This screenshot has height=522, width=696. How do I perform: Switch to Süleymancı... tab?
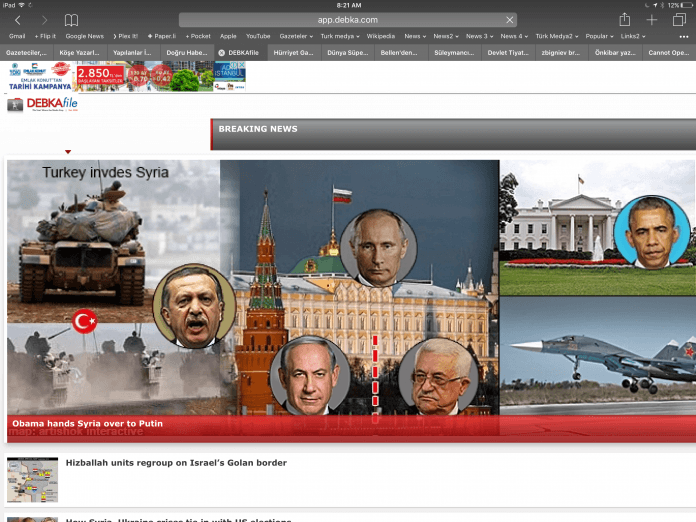(x=454, y=52)
